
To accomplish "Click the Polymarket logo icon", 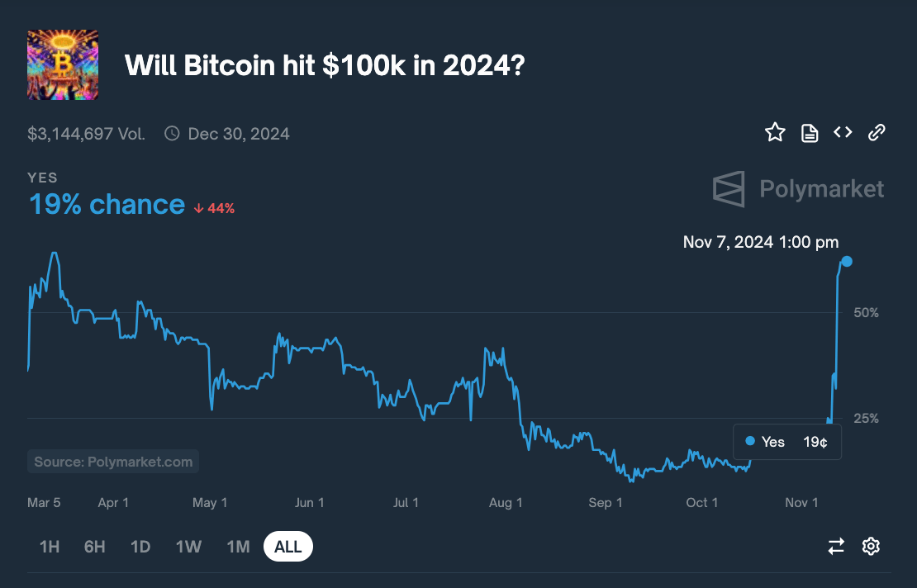I will (x=729, y=189).
